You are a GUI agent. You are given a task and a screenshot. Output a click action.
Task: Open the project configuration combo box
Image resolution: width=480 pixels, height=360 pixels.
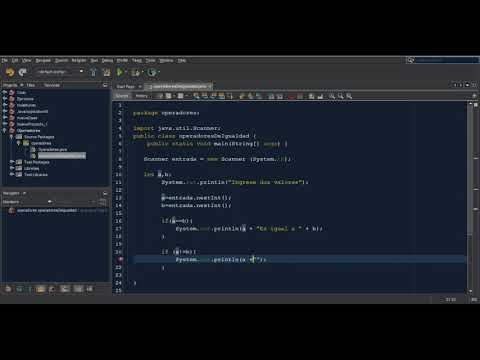point(60,72)
